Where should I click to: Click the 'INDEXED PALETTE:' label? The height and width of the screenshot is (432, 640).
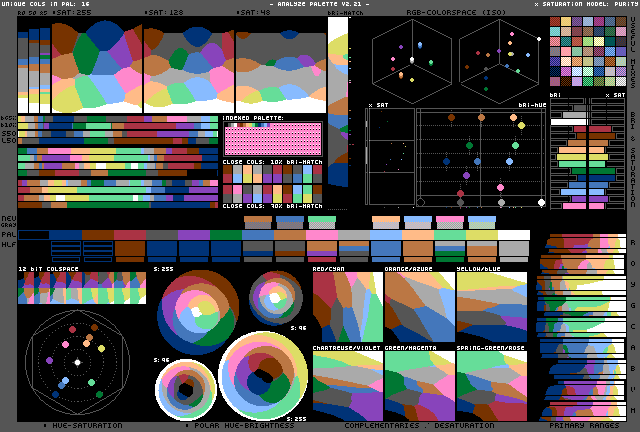tap(253, 118)
